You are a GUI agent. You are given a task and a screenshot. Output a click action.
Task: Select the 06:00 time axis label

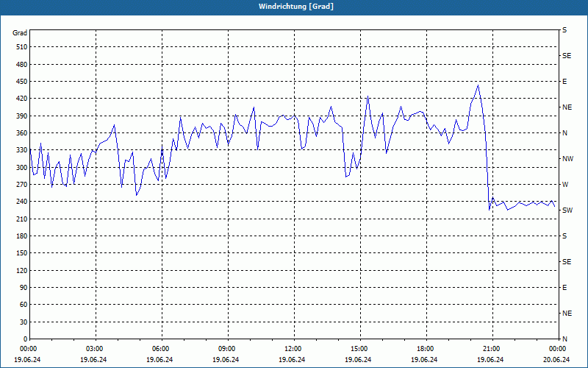click(x=162, y=349)
